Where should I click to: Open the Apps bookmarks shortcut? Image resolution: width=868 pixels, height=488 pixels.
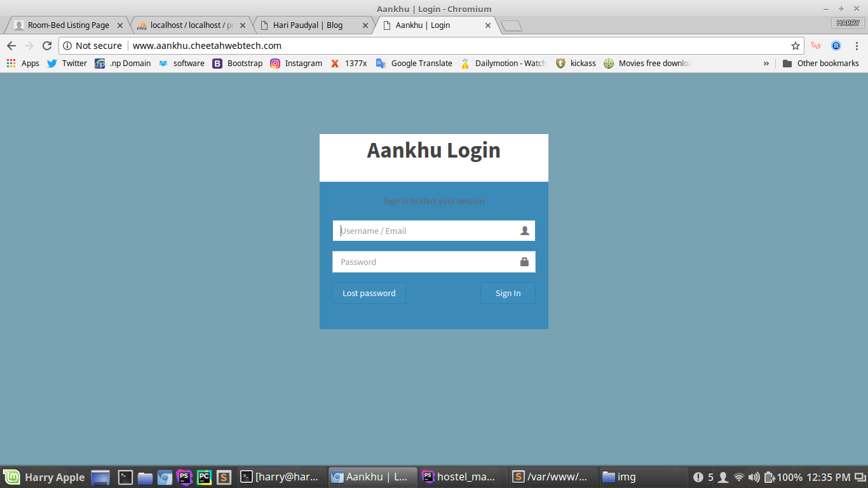pyautogui.click(x=23, y=63)
